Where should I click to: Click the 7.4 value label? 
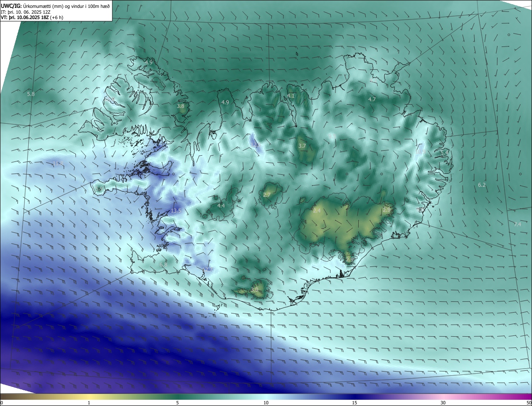coord(517,225)
